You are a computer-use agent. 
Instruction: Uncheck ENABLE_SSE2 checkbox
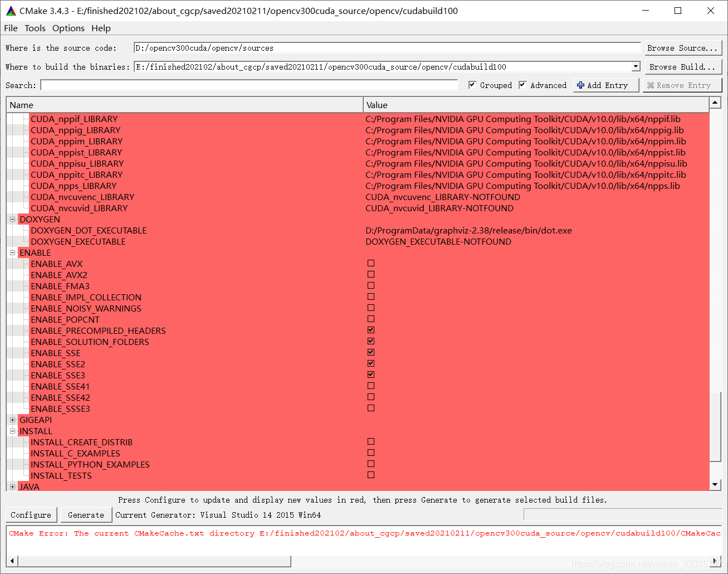[371, 363]
